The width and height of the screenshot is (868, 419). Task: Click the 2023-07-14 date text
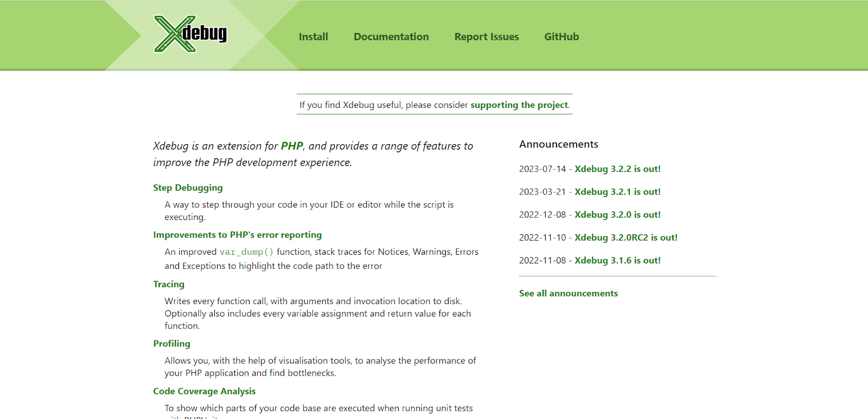pos(542,169)
